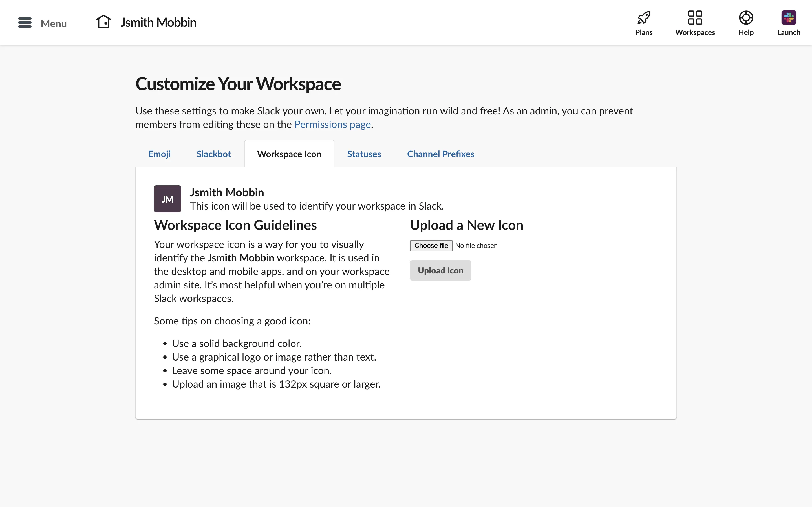Launch Slack via the Slack logo icon

[789, 17]
